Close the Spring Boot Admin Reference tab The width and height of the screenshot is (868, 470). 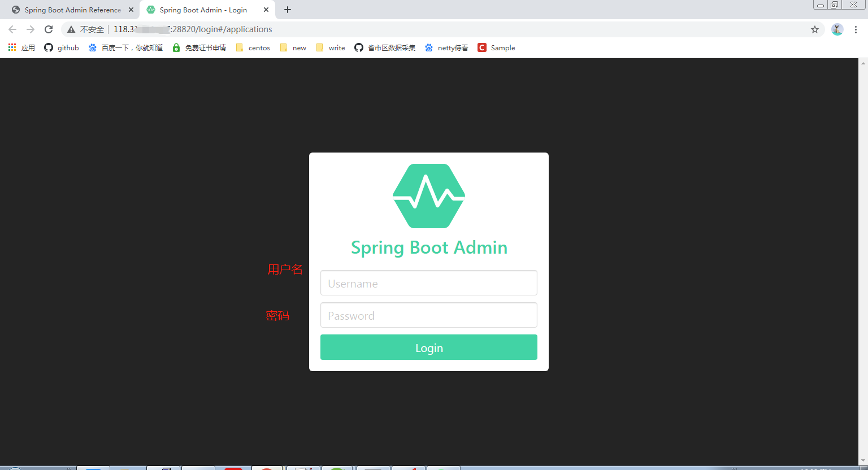[131, 10]
